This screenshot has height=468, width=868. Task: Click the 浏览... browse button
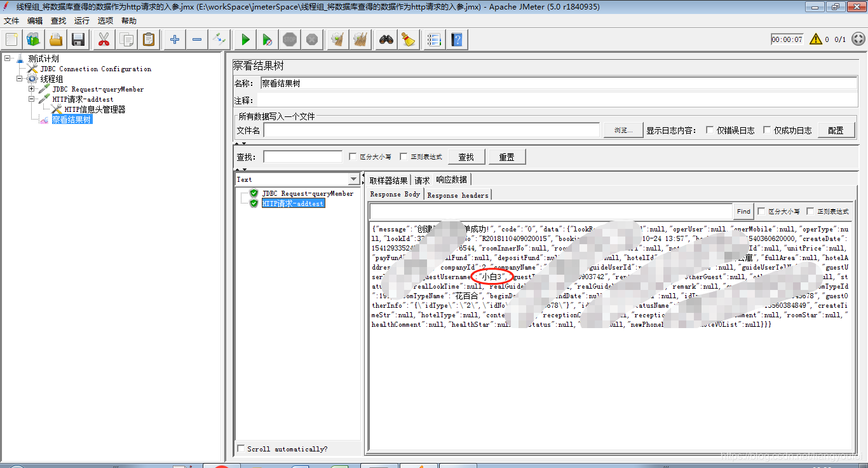(x=623, y=130)
